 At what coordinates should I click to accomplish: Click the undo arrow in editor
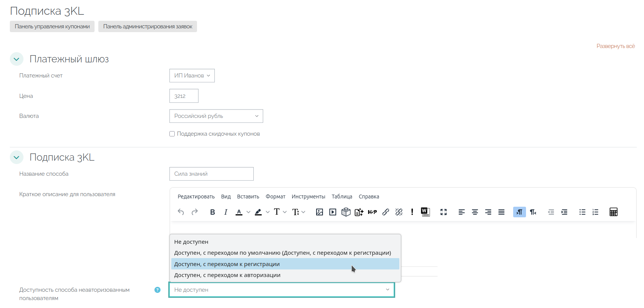coord(181,212)
